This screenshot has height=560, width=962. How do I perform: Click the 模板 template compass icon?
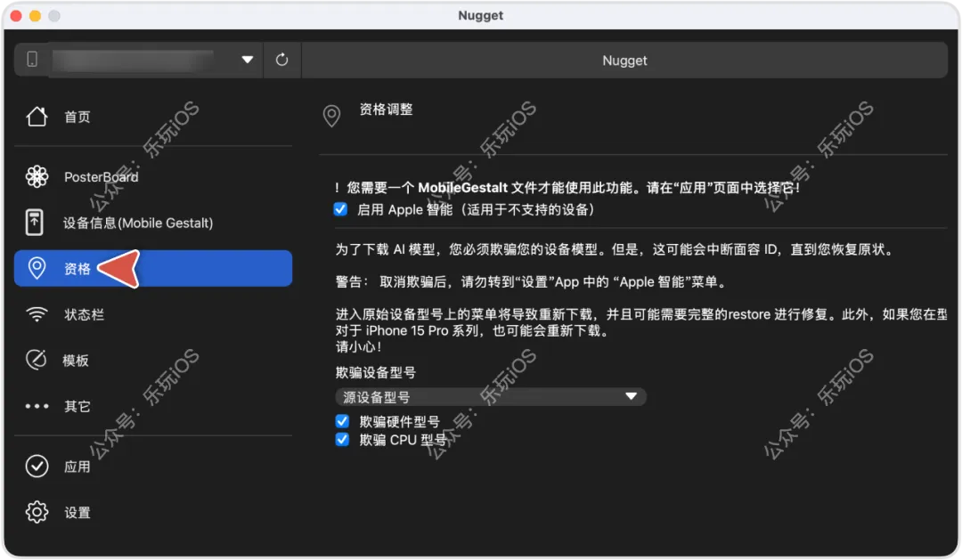37,360
